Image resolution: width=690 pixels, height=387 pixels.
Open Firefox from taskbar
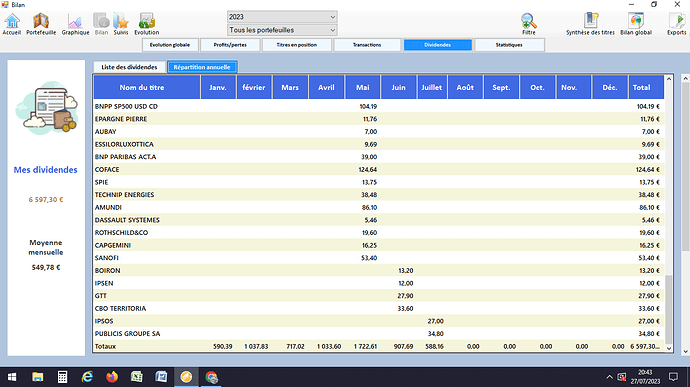pyautogui.click(x=112, y=377)
